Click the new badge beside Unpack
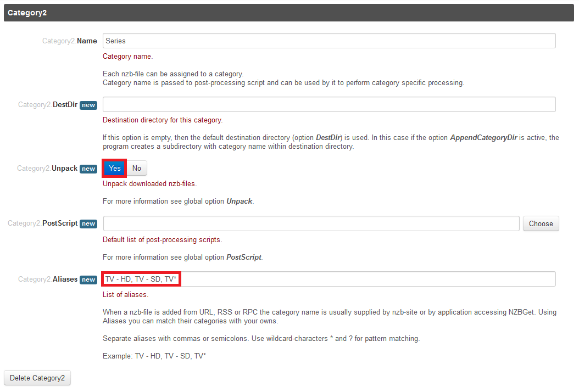 tap(88, 169)
